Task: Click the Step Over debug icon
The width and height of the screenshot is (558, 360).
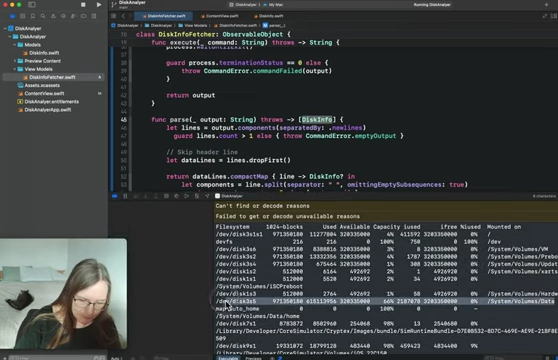Action: (x=135, y=196)
